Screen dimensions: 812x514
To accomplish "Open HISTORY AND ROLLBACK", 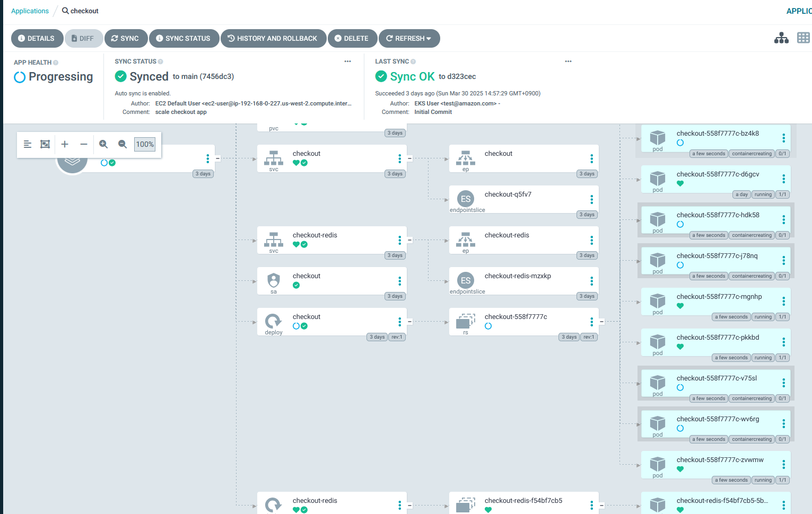I will (x=273, y=39).
